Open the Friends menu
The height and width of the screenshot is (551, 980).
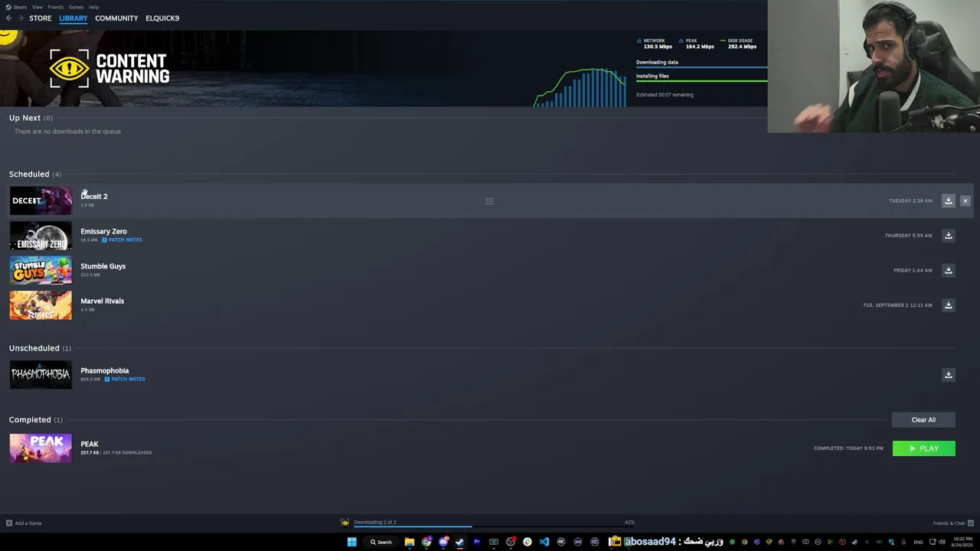55,7
